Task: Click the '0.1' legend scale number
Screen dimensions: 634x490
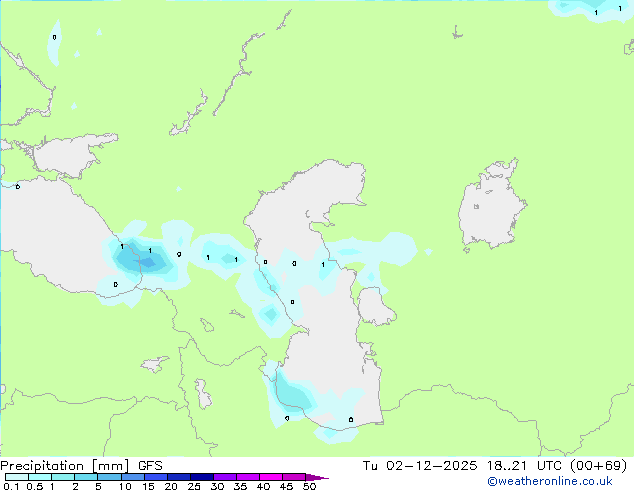Action: [11, 486]
